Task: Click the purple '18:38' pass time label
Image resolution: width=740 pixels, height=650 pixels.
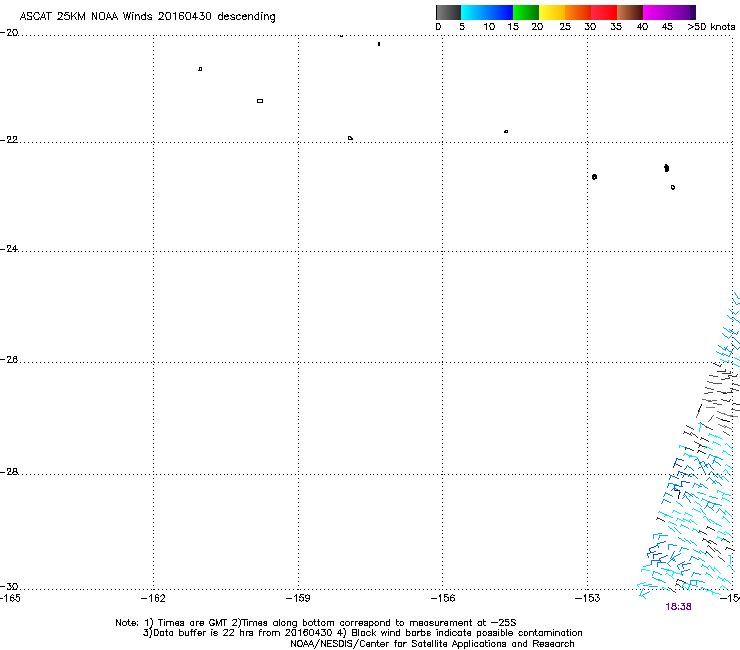Action: click(678, 607)
